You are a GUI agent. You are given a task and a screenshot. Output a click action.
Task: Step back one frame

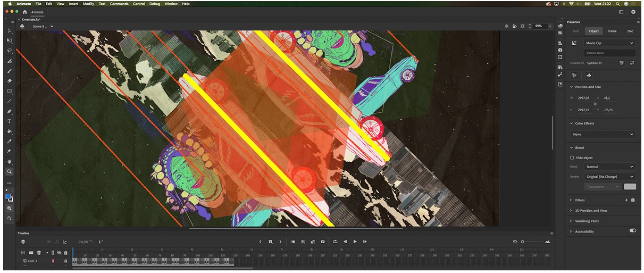pyautogui.click(x=345, y=242)
